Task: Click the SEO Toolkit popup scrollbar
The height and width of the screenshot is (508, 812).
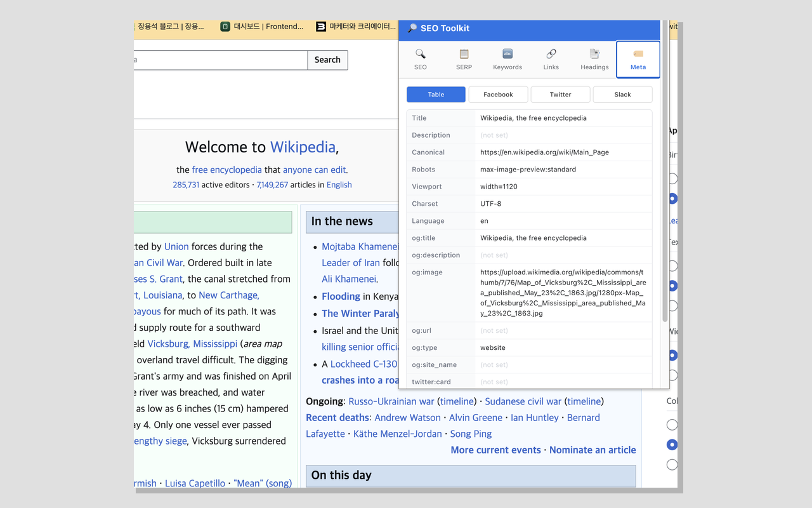Action: click(664, 171)
